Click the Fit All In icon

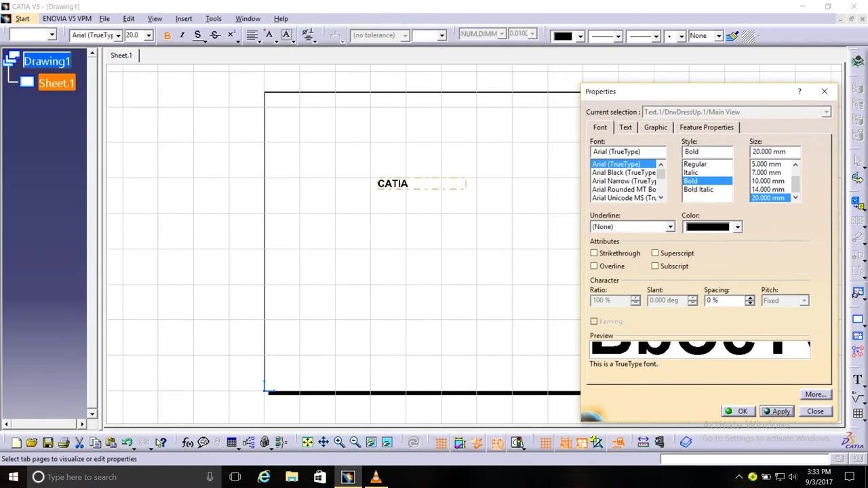pos(307,443)
